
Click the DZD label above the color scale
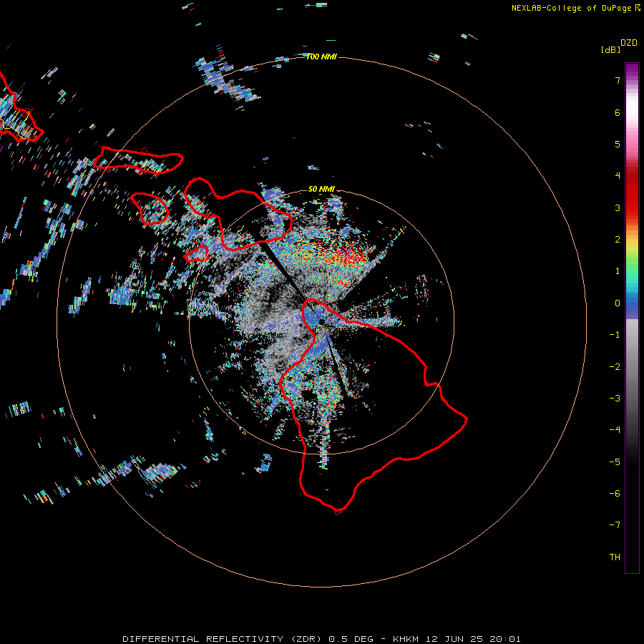(629, 43)
